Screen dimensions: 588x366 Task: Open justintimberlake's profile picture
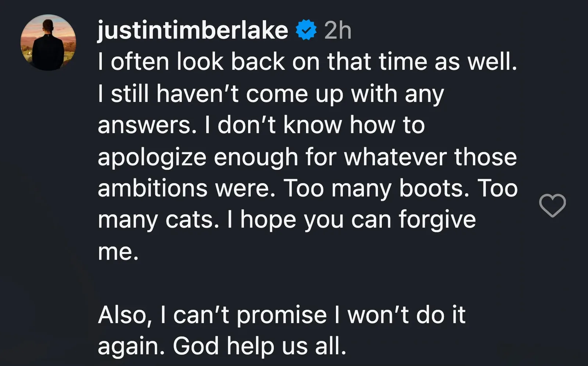point(48,43)
